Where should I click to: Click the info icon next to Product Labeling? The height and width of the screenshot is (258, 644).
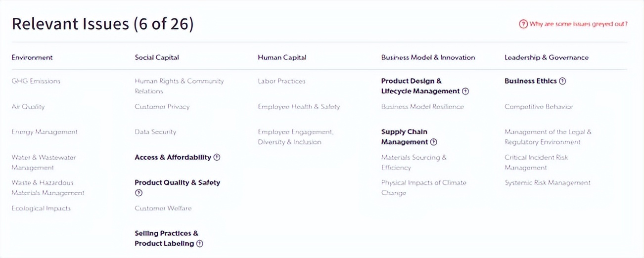pyautogui.click(x=199, y=244)
